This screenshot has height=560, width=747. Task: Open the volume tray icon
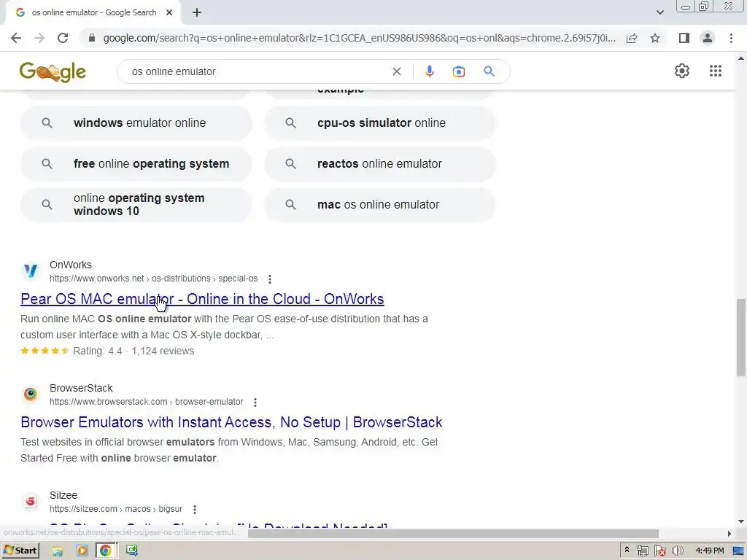677,551
